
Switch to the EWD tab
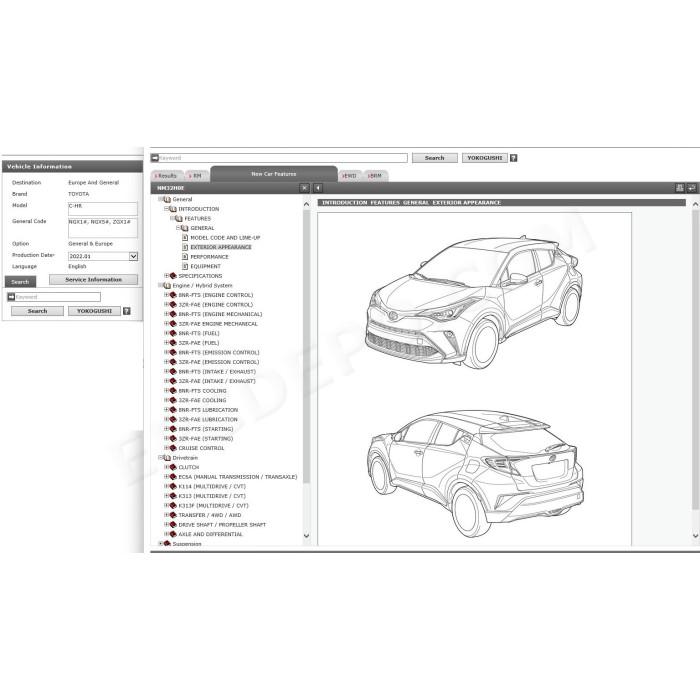350,176
